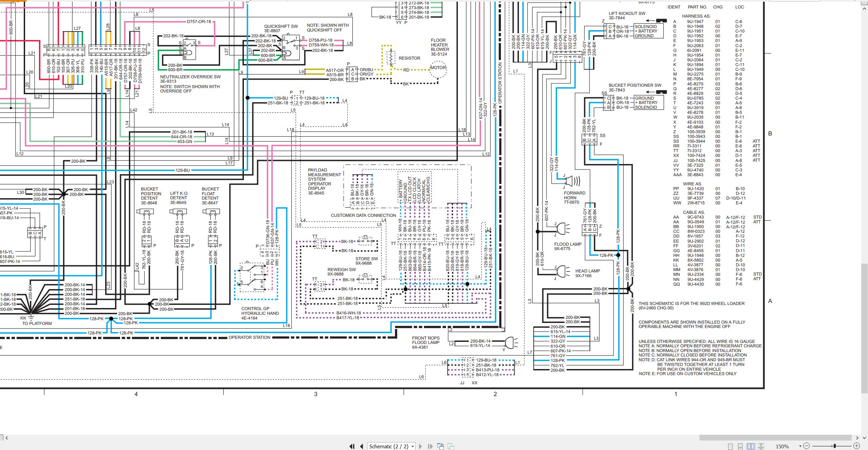Click the 992D WHEEL LOADER note text
The height and width of the screenshot is (450, 868).
pyautogui.click(x=692, y=306)
